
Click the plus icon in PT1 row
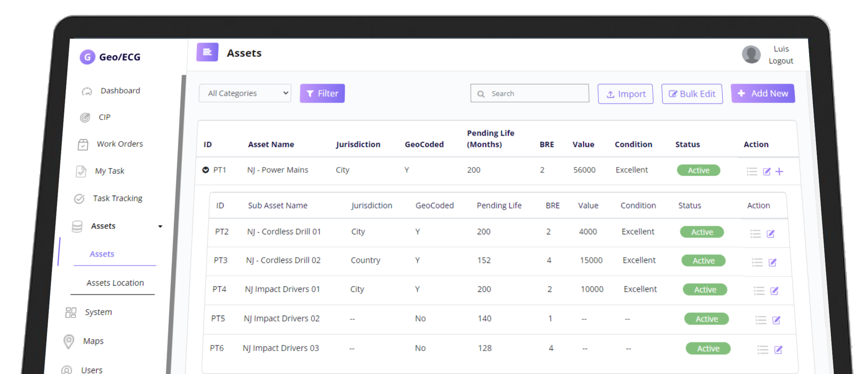(x=780, y=172)
